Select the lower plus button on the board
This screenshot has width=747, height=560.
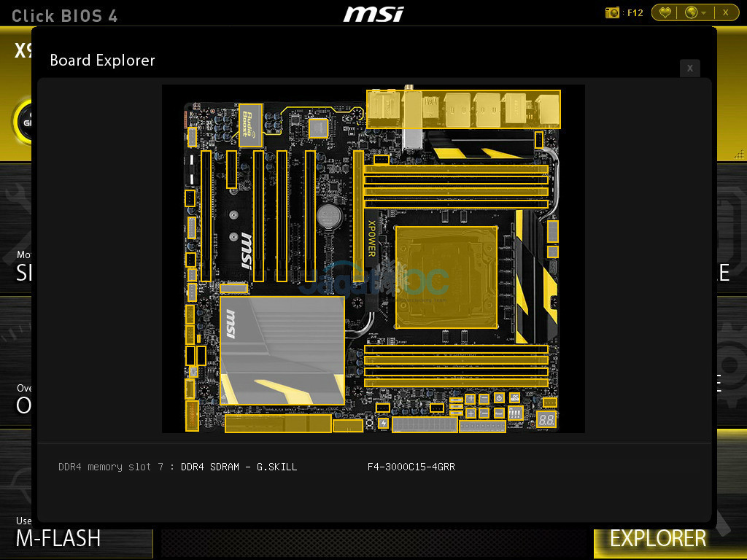click(471, 413)
